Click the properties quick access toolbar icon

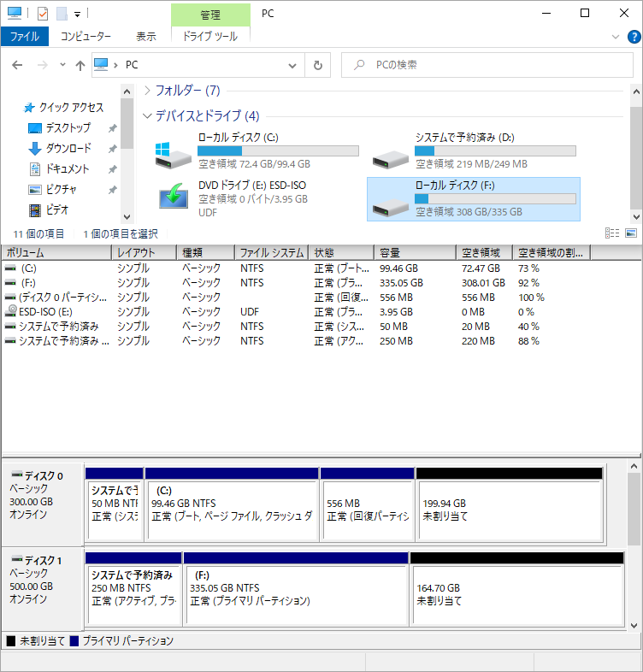coord(43,14)
